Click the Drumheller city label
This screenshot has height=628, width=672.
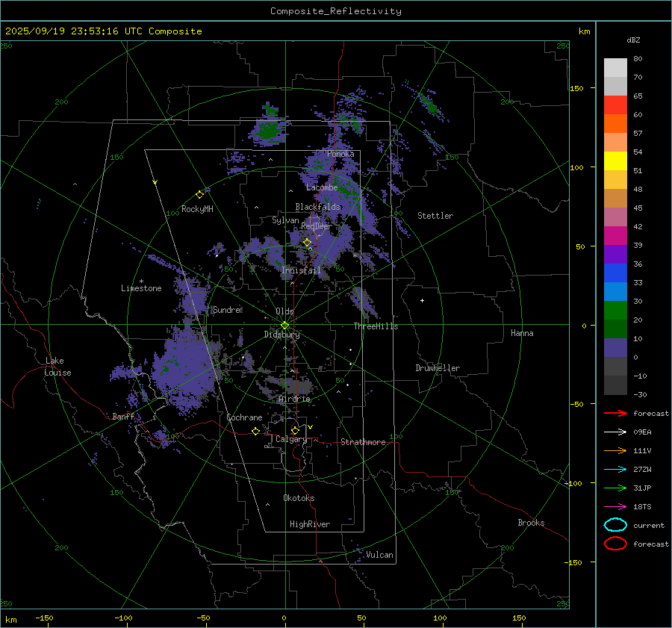tap(438, 368)
